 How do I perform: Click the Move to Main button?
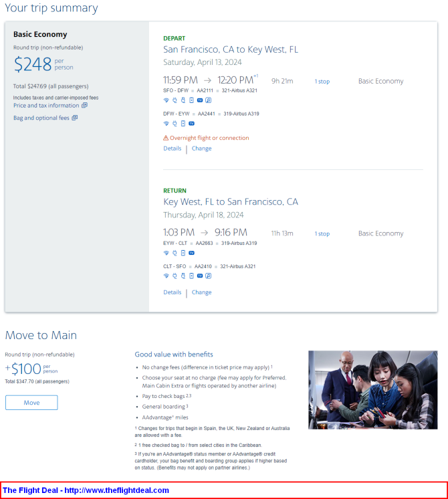(x=31, y=403)
